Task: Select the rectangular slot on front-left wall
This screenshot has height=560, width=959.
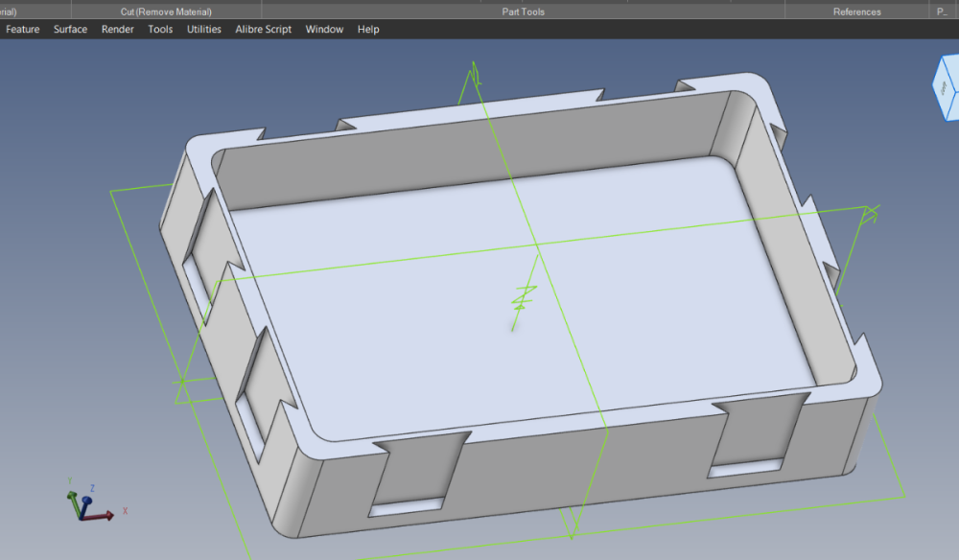Action: [406, 507]
